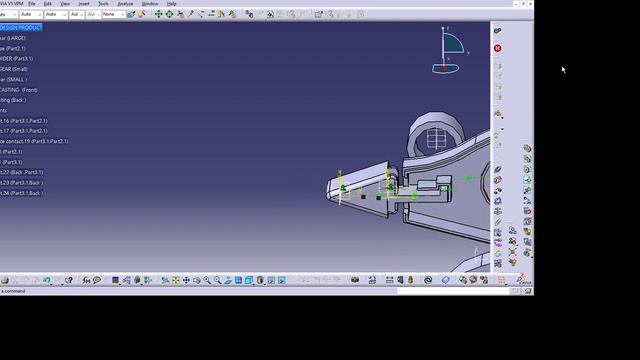Select the .16 (Part3.1,Part2.1) constraint

pos(24,121)
